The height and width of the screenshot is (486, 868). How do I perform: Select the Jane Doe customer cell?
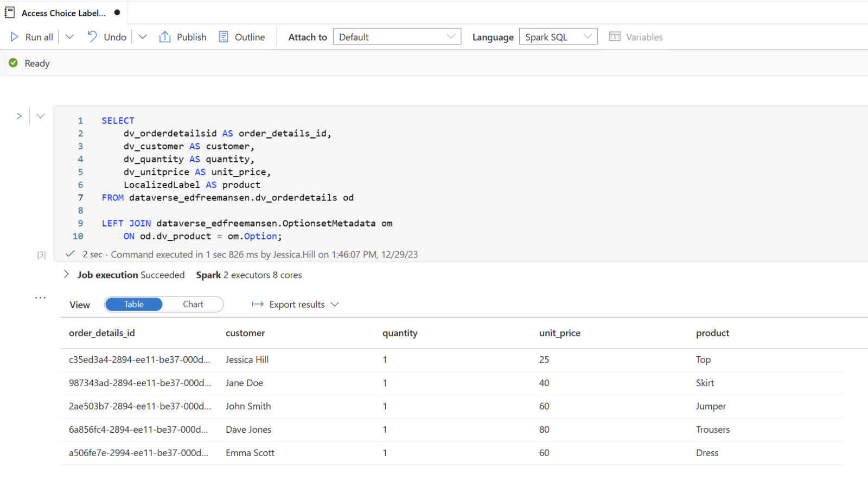point(244,383)
